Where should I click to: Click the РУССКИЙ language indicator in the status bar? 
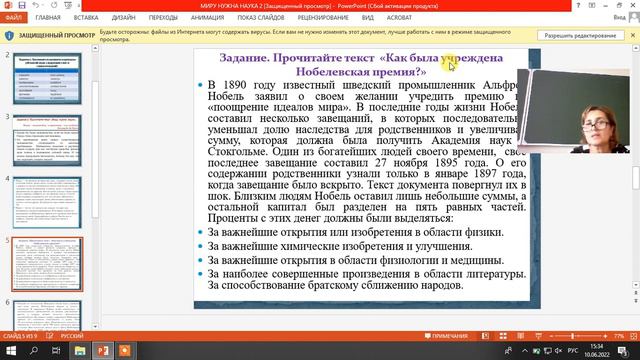[x=72, y=336]
